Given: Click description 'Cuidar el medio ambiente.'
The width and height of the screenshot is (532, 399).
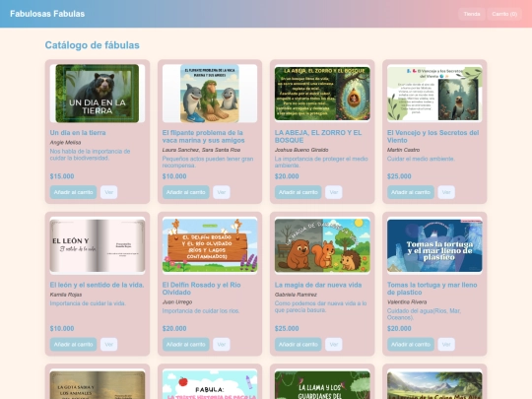Looking at the screenshot, I should (421, 159).
